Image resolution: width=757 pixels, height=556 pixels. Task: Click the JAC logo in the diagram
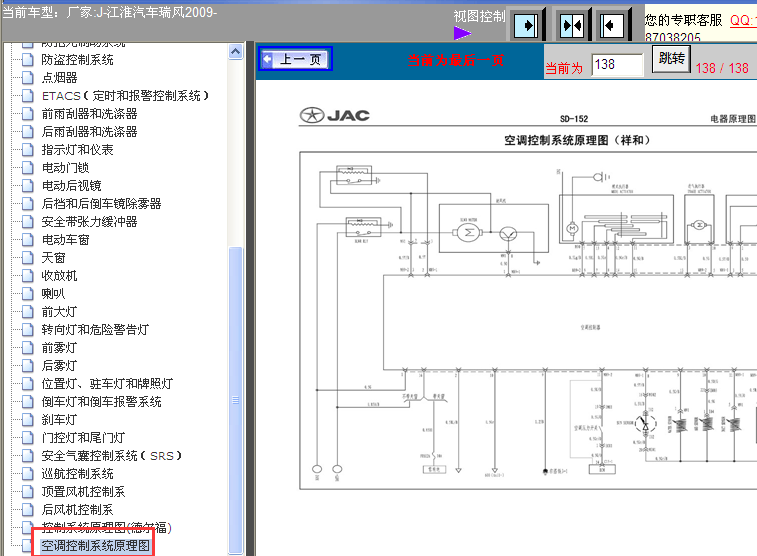(x=335, y=115)
